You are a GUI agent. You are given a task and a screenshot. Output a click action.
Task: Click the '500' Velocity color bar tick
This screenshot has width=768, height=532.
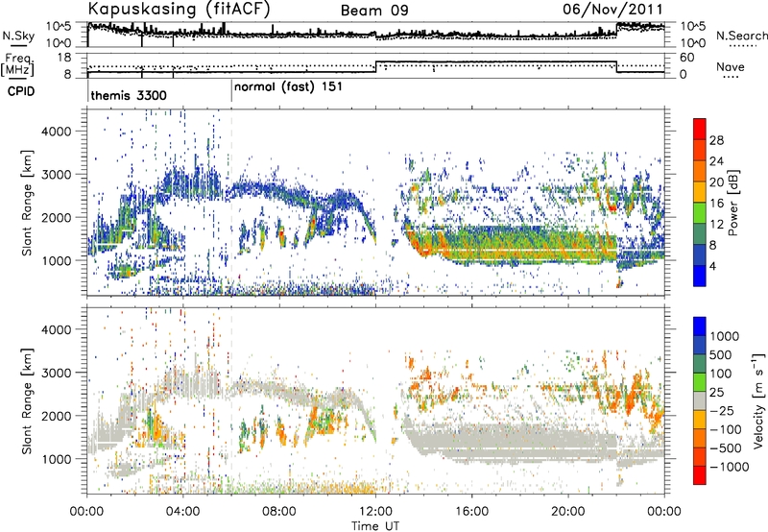[x=721, y=355]
